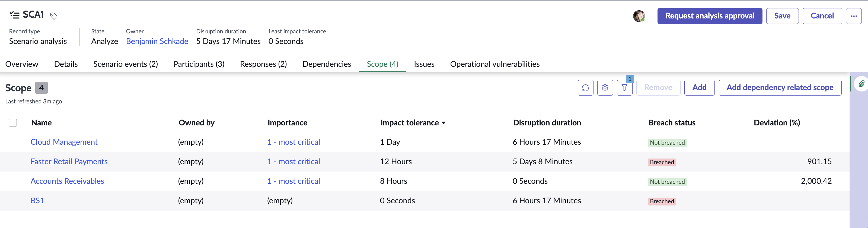Open the Faster Retail Payments record

(x=69, y=161)
